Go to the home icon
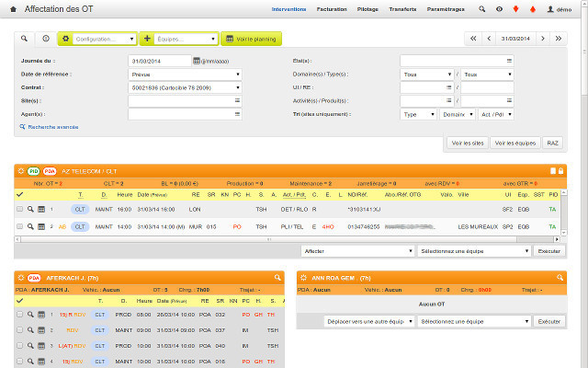The height and width of the screenshot is (368, 588). point(13,9)
